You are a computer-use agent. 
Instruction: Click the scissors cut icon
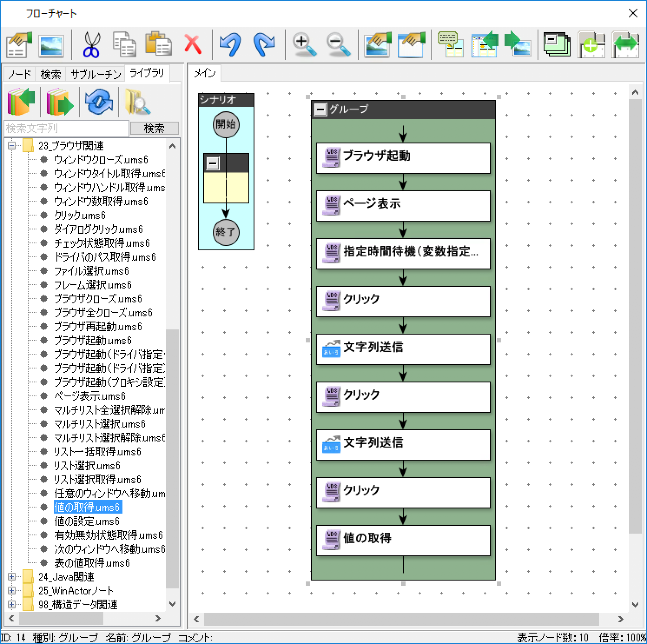pyautogui.click(x=91, y=44)
